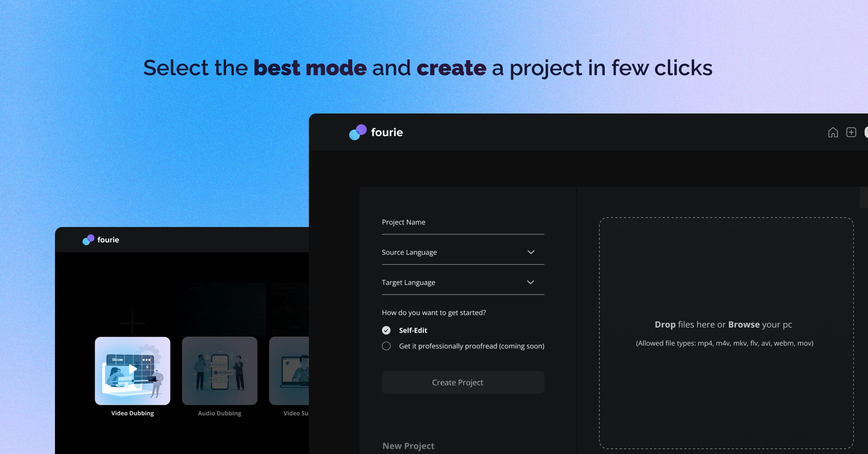Viewport: 868px width, 454px height.
Task: Click Browse in the drop zone
Action: pyautogui.click(x=744, y=325)
